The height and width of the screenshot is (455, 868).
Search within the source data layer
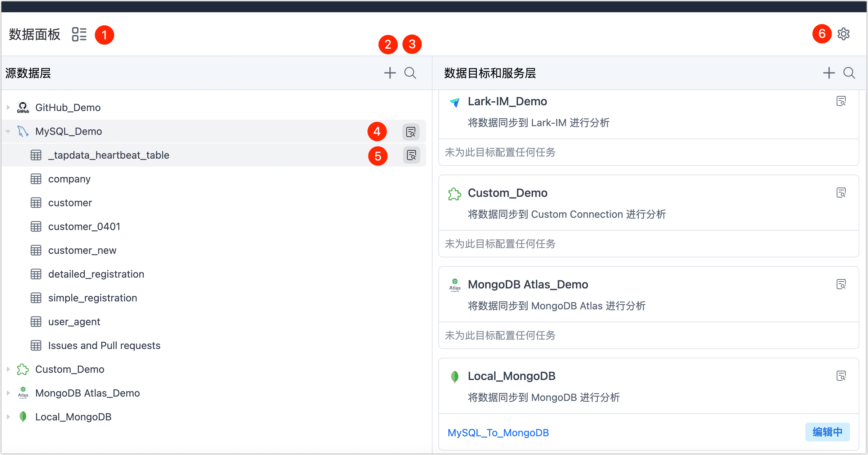(410, 73)
